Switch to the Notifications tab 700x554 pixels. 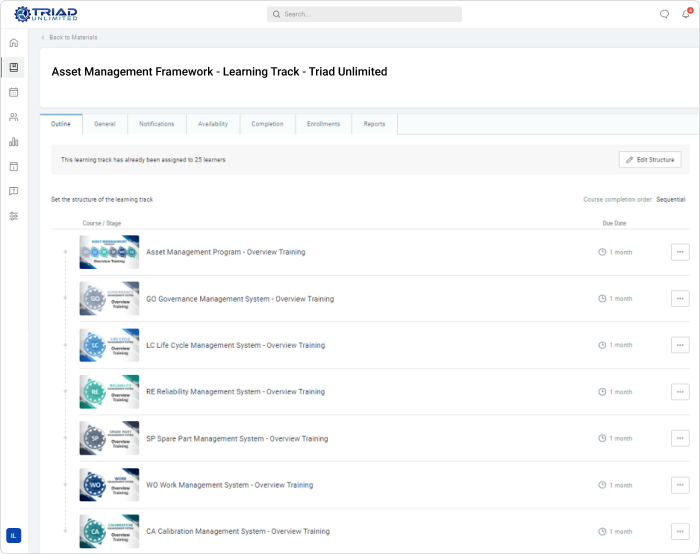click(x=157, y=124)
